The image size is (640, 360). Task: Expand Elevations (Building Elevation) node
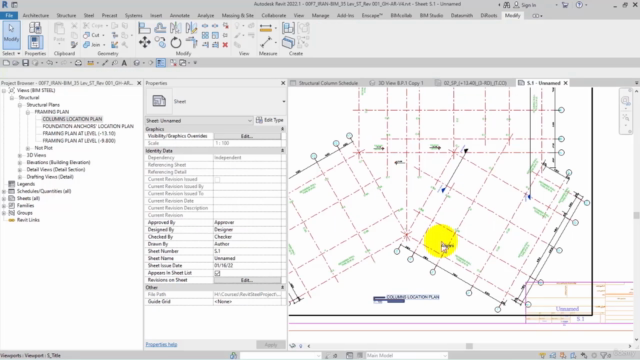[20, 162]
